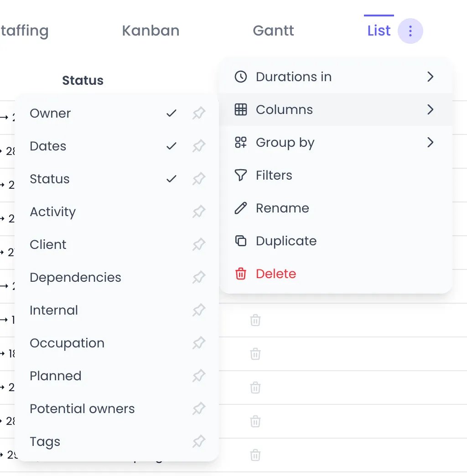
Task: Click the red trash icon beside Delete
Action: 240,274
